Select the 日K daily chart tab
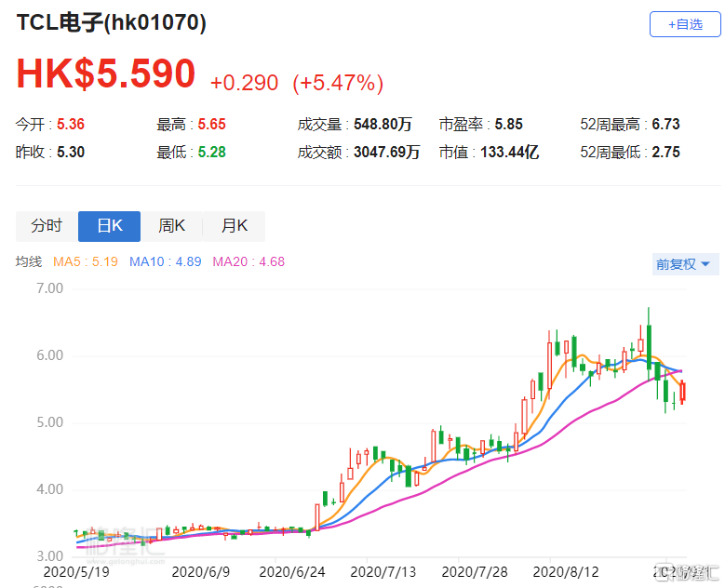Viewport: 725px width, 588px height. pyautogui.click(x=109, y=226)
